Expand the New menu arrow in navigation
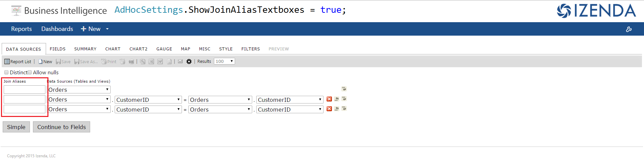The width and height of the screenshot is (644, 164). point(107,29)
